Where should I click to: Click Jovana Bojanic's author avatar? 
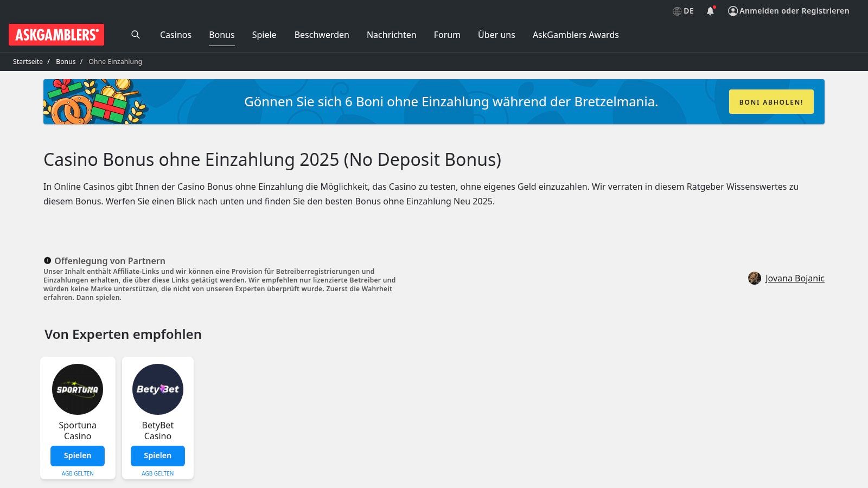point(755,278)
